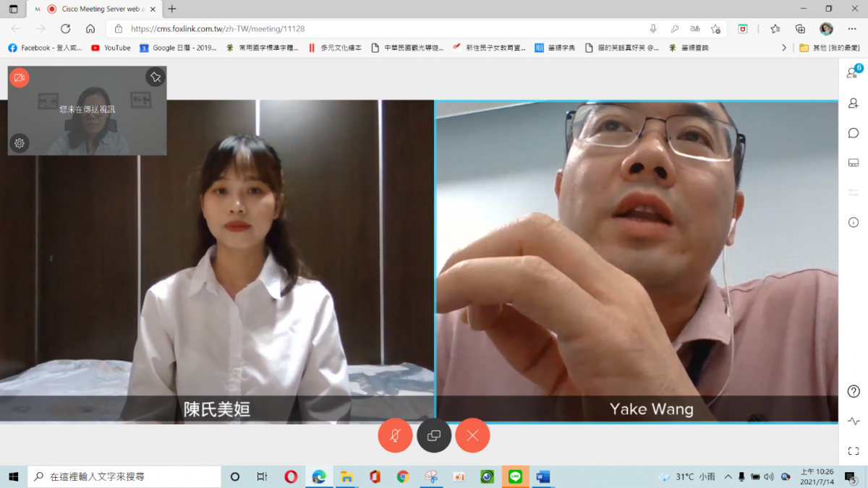Click the share screen button
The height and width of the screenshot is (488, 868).
click(434, 435)
